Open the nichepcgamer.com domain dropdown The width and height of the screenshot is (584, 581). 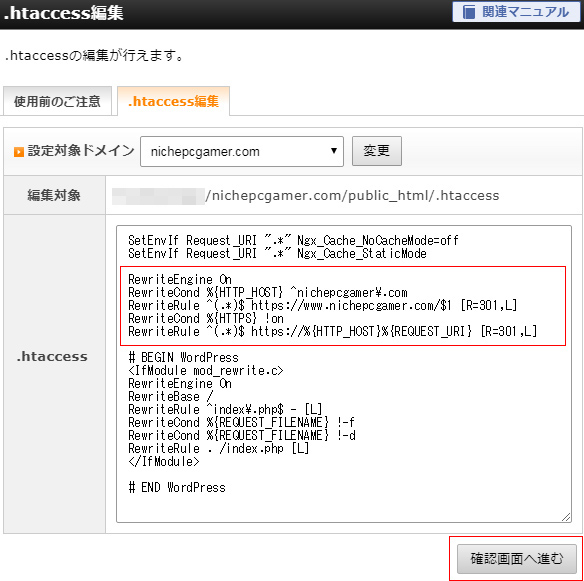[242, 151]
